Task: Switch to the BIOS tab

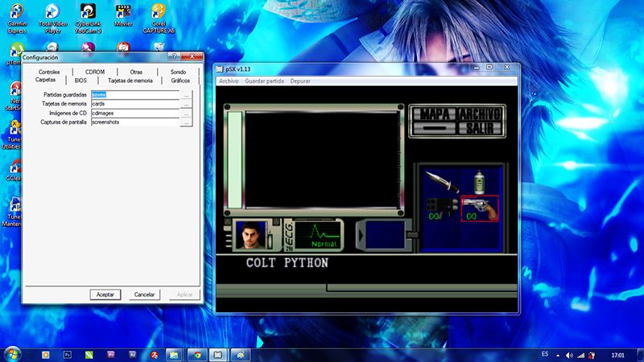Action: point(80,81)
